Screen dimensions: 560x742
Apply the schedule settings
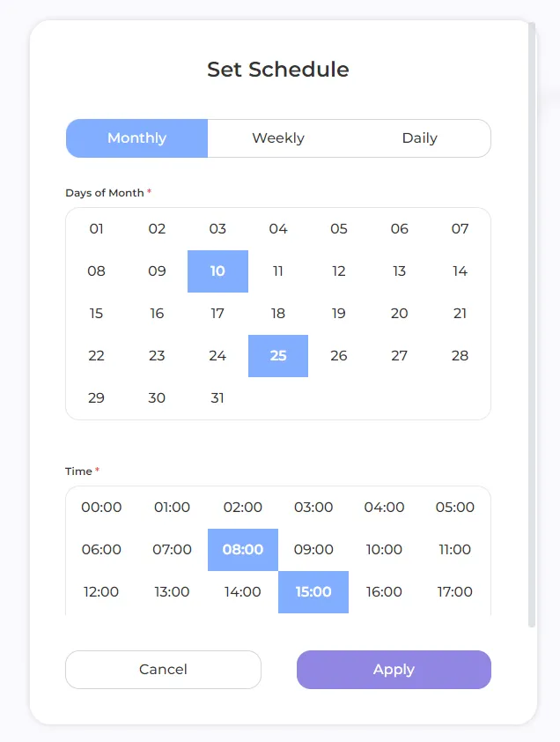coord(394,670)
